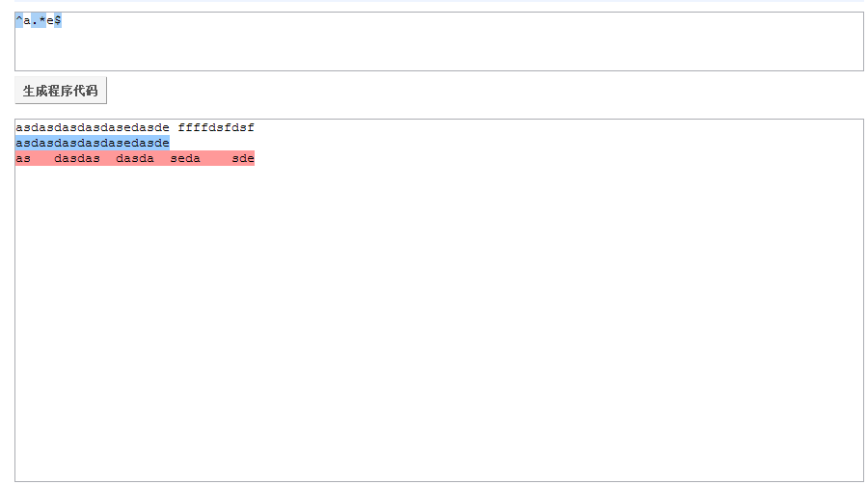Click the red gap between dasda and seda
The width and height of the screenshot is (868, 485).
(x=162, y=158)
